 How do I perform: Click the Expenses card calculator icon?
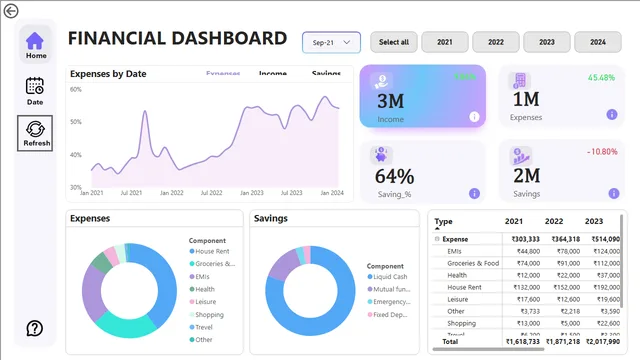click(x=520, y=81)
